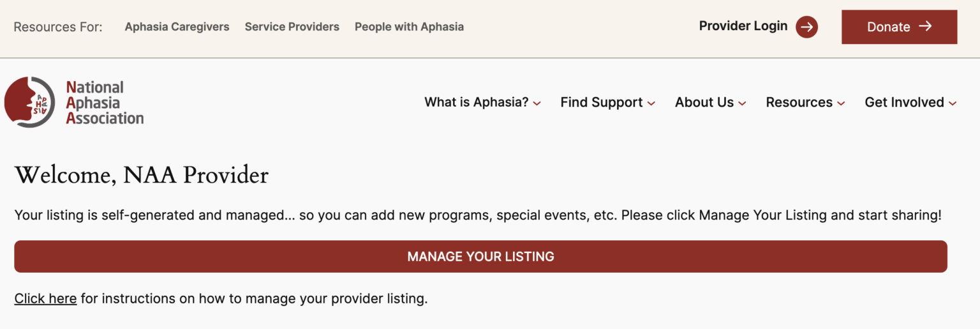Open the About Us menu item
980x329 pixels.
click(x=704, y=102)
